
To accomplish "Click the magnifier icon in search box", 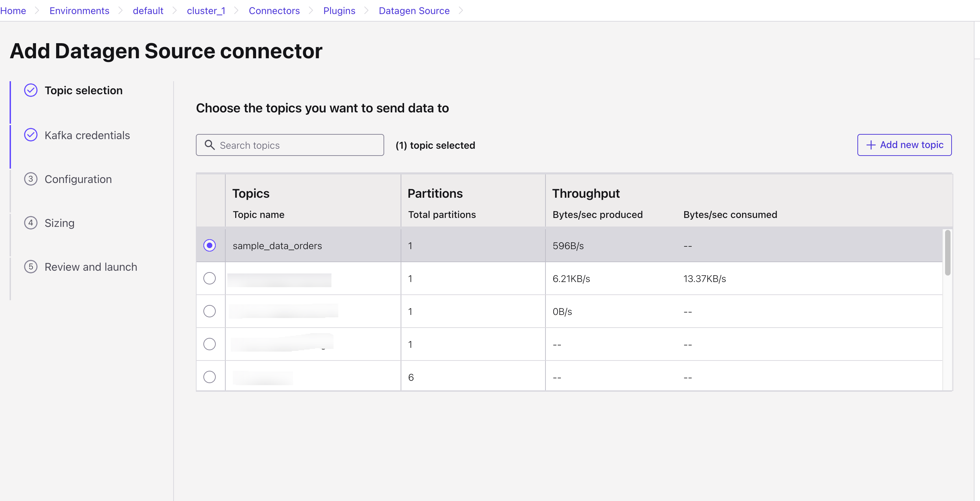I will 210,145.
